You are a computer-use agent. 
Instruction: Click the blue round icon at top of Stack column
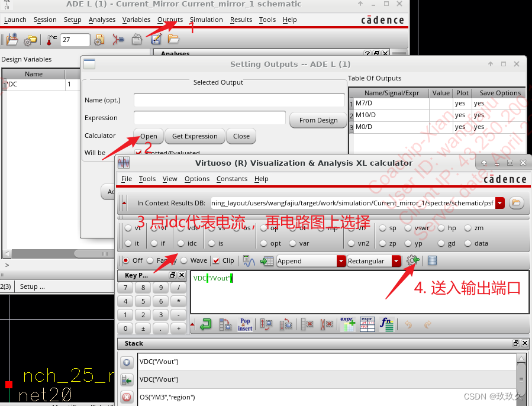(x=127, y=363)
